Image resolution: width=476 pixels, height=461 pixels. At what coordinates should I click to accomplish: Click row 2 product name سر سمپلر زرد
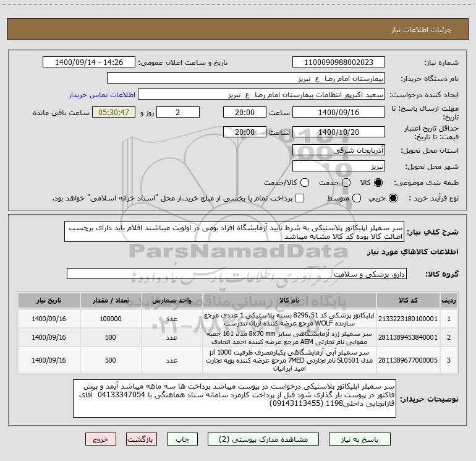coord(289,338)
